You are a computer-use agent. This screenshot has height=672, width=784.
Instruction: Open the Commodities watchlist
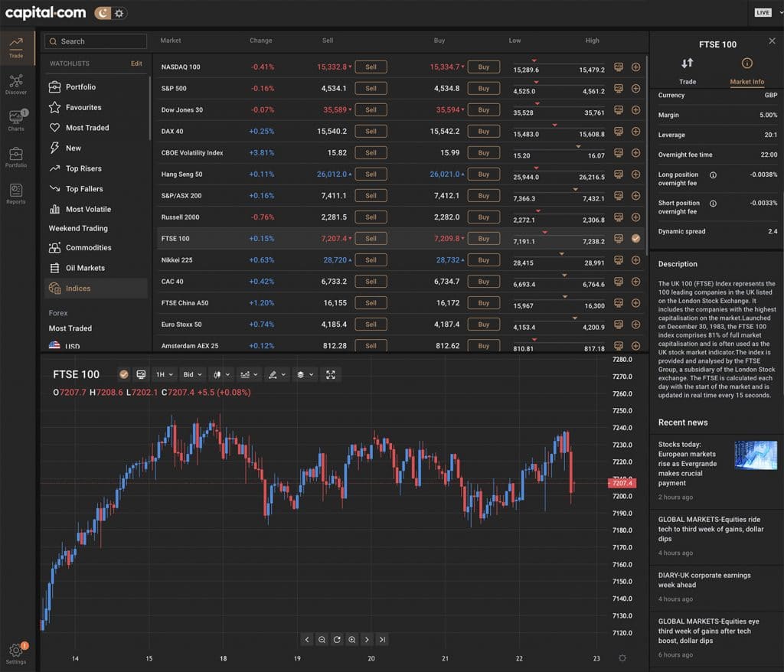(x=96, y=247)
